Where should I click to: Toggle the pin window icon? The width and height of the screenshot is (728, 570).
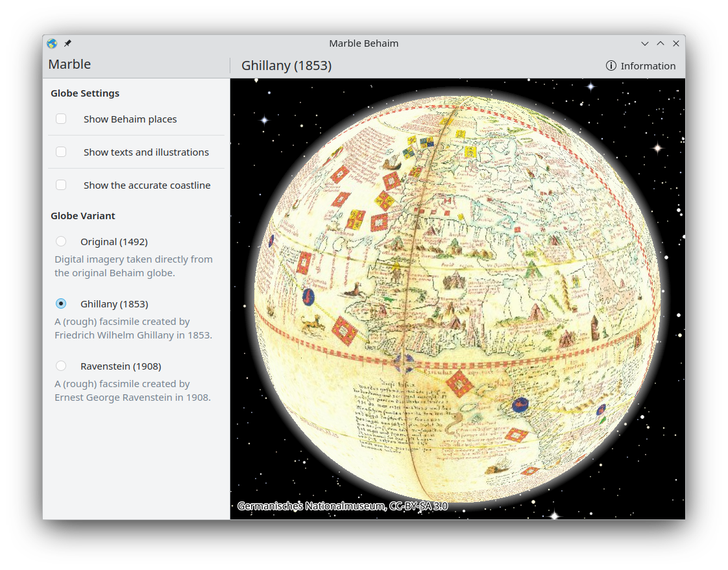(67, 43)
